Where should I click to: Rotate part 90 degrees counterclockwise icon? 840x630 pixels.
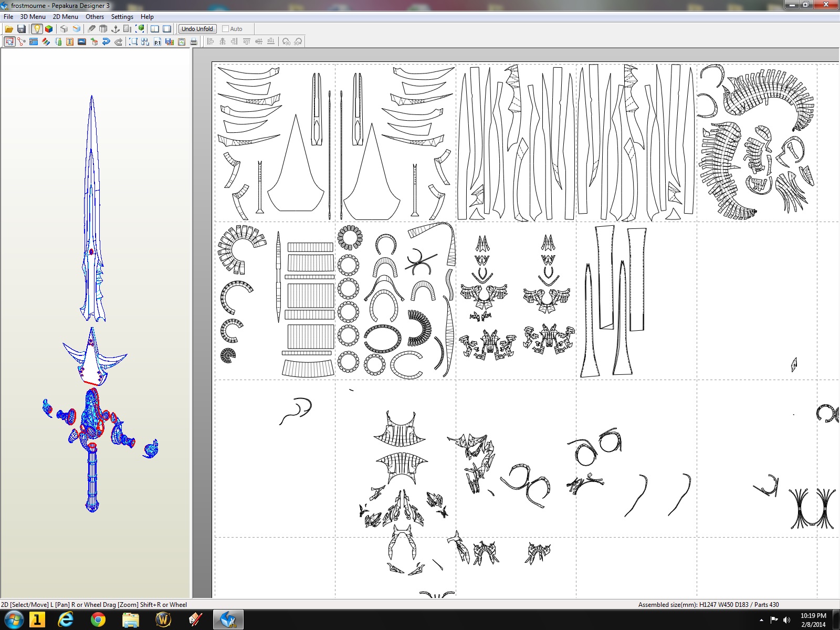[x=286, y=41]
